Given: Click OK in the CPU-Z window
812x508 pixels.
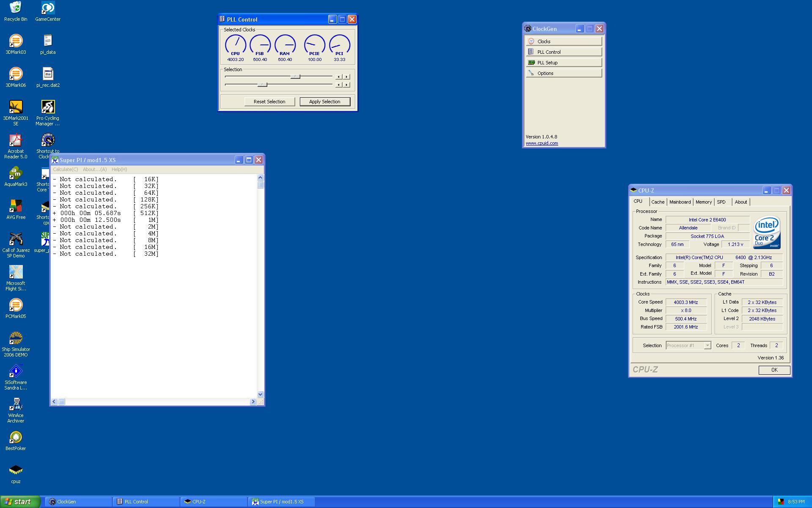Looking at the screenshot, I should tap(774, 370).
